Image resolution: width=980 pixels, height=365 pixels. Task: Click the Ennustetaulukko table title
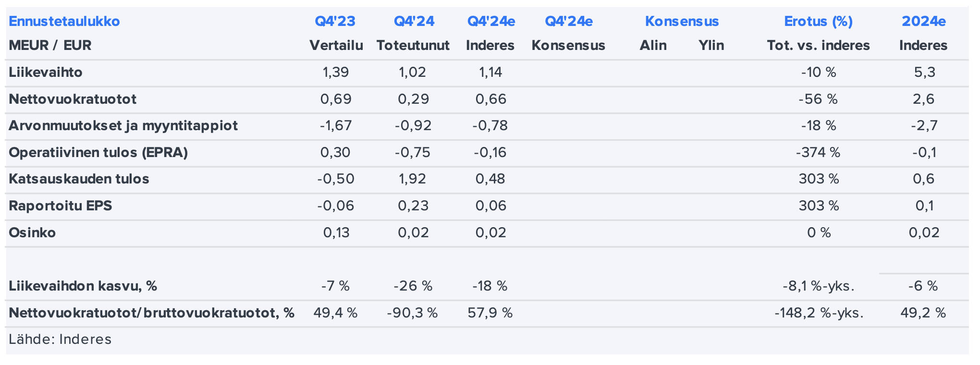(64, 22)
